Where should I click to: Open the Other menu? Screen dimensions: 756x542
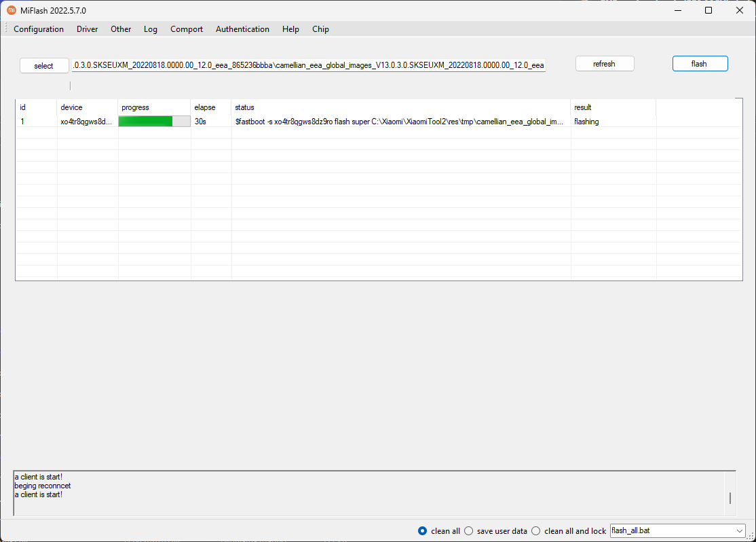pos(121,29)
